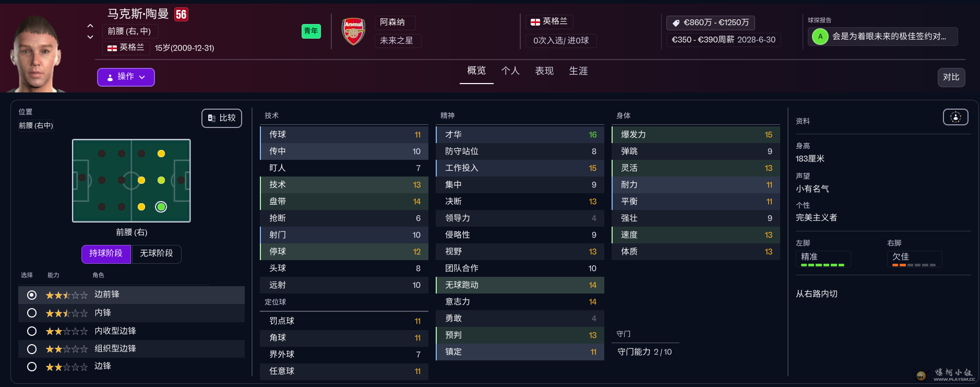Click the player attribute polygon icon button
Screen dimensions: 980x387
pyautogui.click(x=955, y=118)
